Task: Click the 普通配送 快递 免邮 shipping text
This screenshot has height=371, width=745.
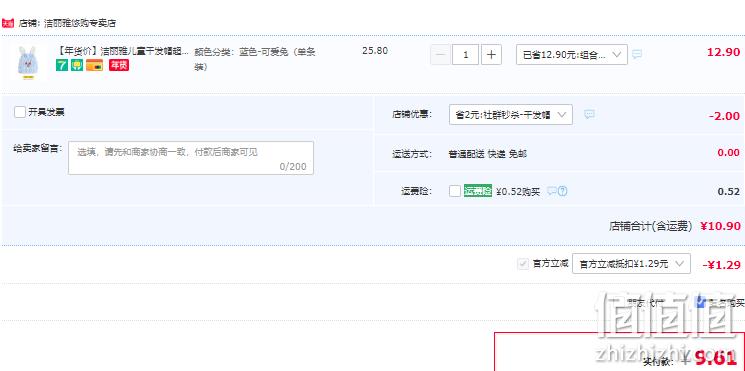Action: point(487,154)
